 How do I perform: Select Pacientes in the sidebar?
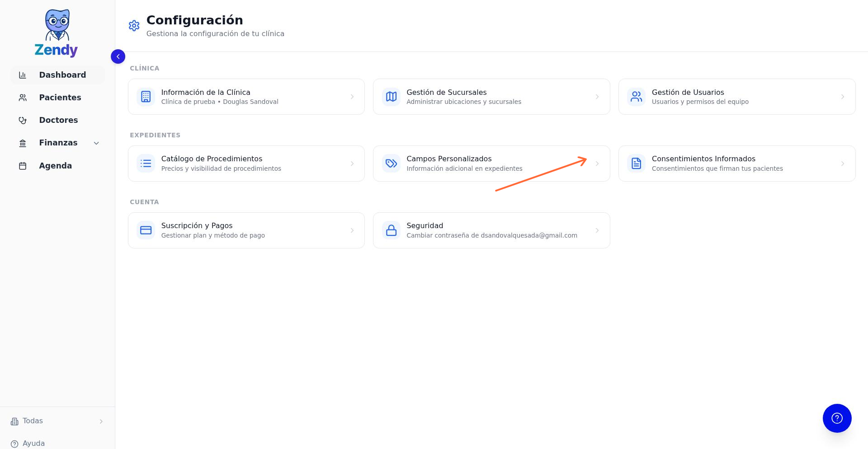[60, 97]
